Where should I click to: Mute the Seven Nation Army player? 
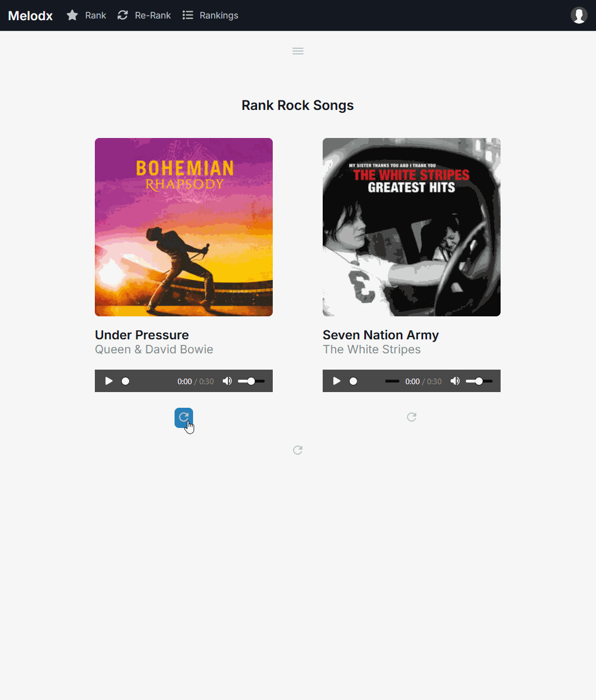click(x=455, y=381)
